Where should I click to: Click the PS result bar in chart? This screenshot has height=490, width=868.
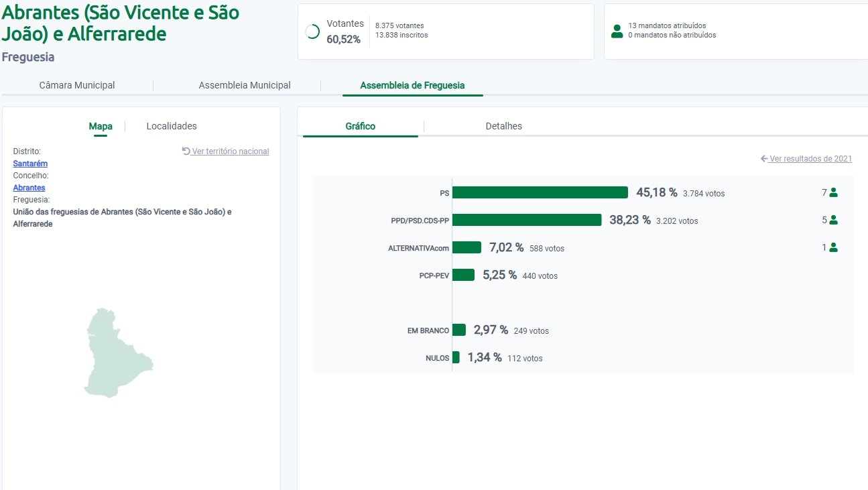tap(540, 192)
